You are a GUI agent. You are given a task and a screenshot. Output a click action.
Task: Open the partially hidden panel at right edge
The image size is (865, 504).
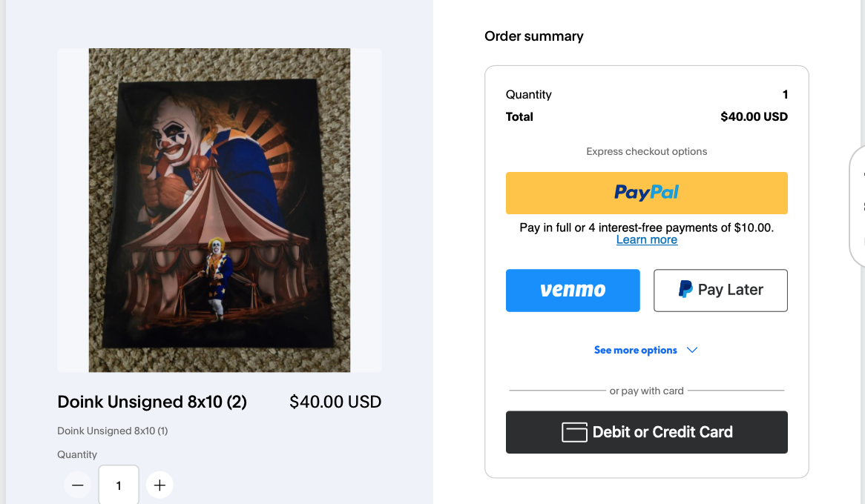coord(858,207)
